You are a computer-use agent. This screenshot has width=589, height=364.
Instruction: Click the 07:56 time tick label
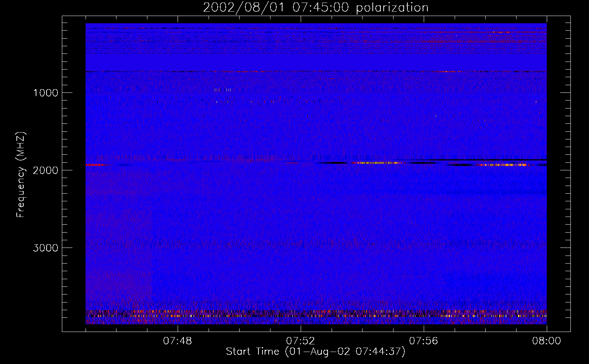click(x=424, y=341)
